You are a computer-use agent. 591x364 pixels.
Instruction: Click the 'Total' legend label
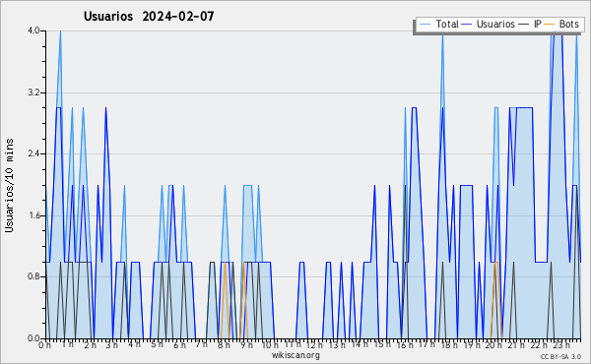447,24
